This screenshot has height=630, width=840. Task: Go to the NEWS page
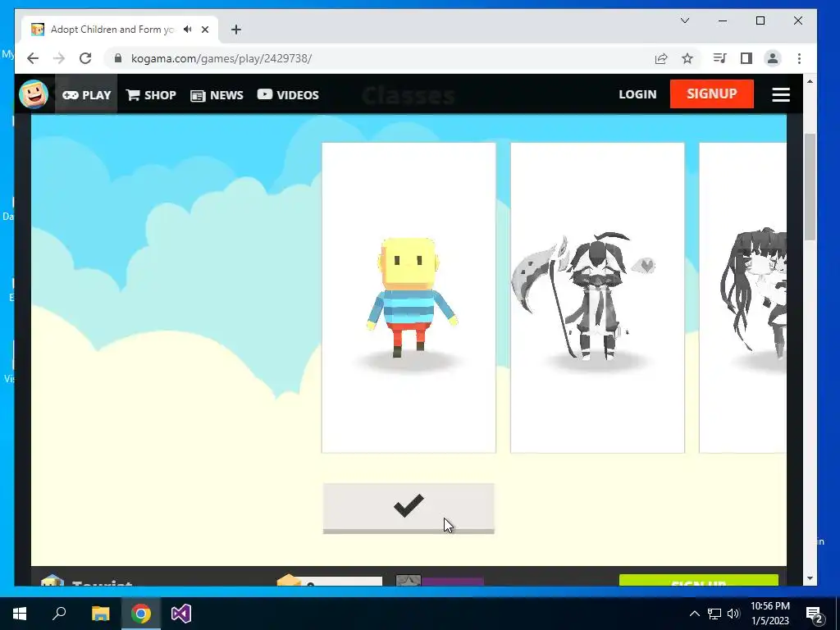click(217, 95)
